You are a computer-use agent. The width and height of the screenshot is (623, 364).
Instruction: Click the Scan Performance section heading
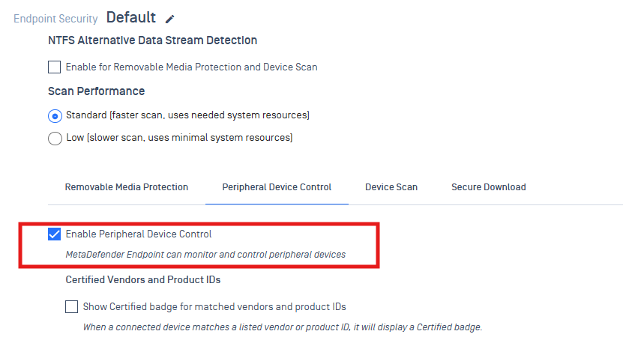(x=96, y=91)
